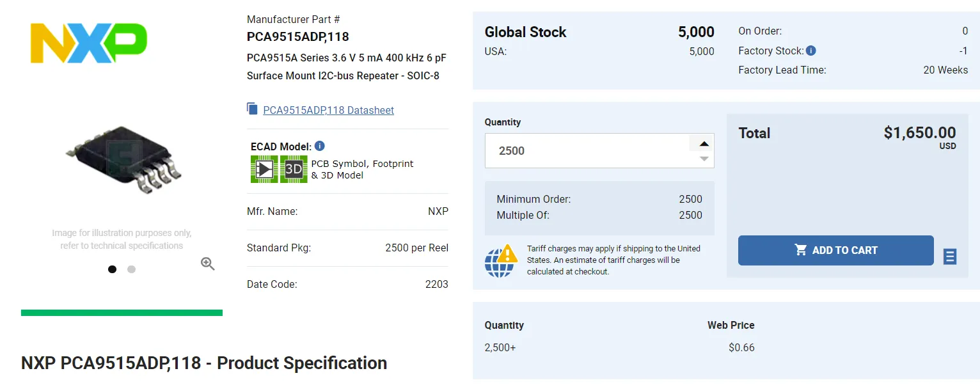Increase quantity with the up arrow

704,144
